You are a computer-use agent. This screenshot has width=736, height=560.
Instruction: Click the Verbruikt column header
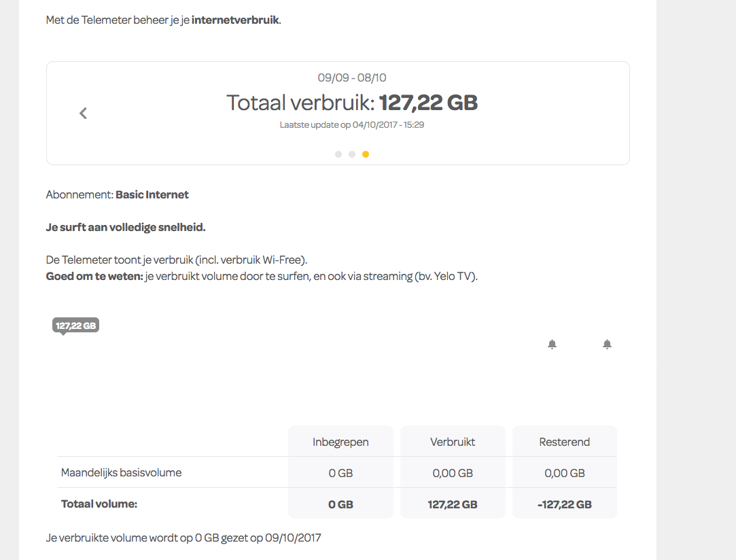pyautogui.click(x=453, y=442)
